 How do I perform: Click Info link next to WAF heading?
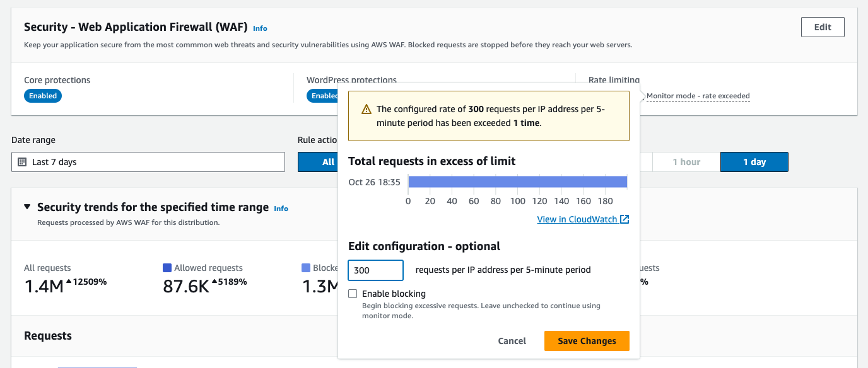click(x=260, y=28)
